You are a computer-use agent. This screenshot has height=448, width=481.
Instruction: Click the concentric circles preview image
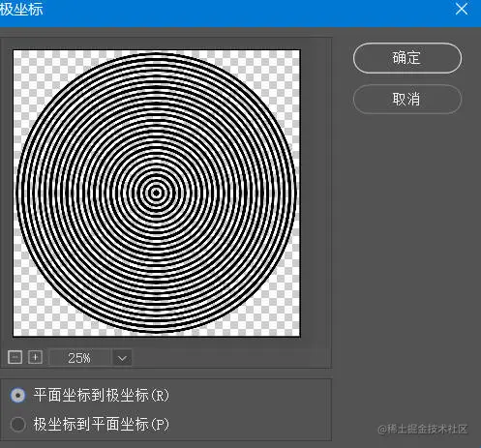[157, 193]
